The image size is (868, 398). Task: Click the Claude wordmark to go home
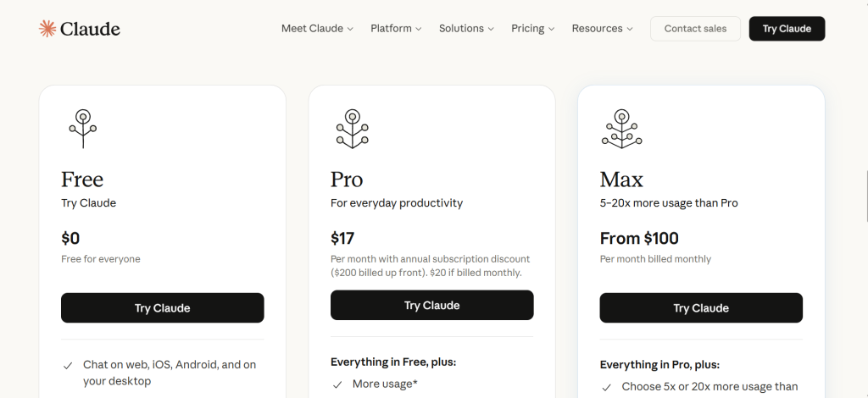[x=91, y=29]
